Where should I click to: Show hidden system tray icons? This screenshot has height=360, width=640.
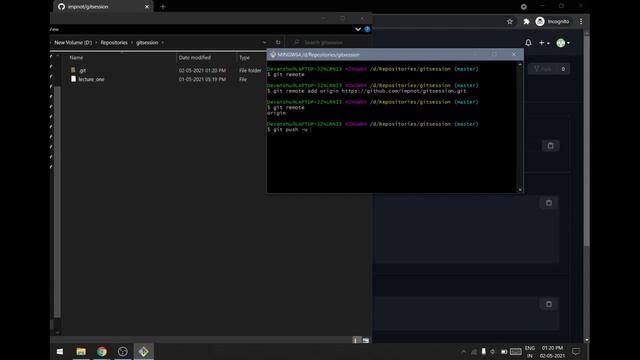[x=463, y=351]
